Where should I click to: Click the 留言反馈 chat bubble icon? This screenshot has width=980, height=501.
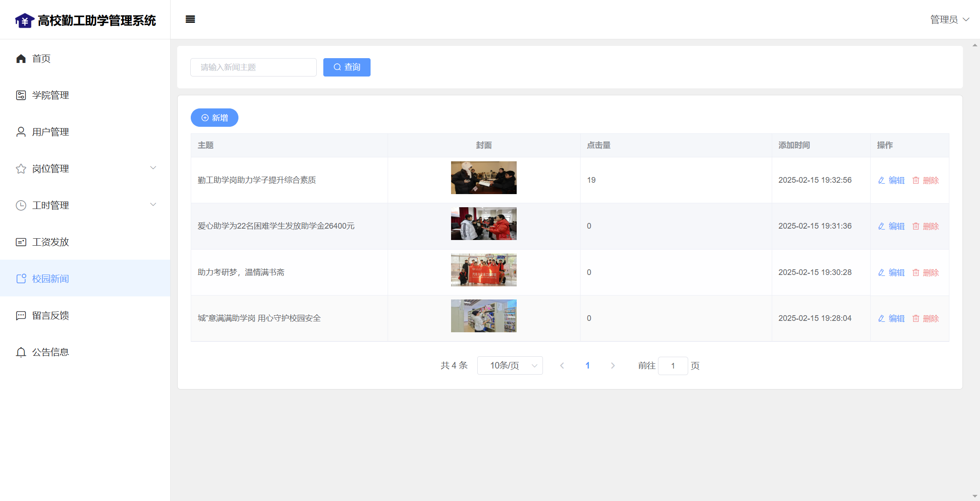[21, 316]
